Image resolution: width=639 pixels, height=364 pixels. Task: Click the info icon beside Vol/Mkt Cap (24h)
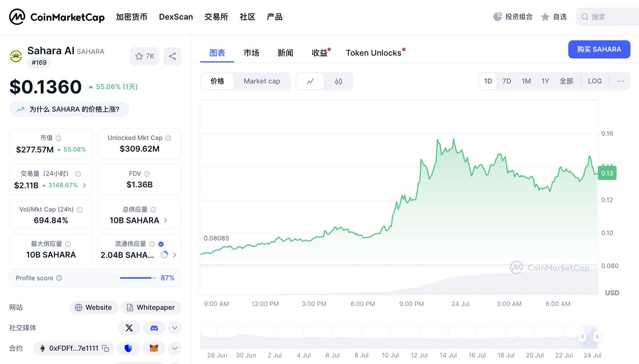[x=80, y=210]
